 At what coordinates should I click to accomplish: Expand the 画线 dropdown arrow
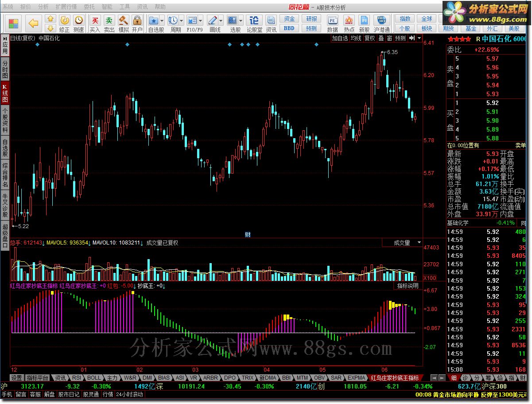[x=221, y=20]
